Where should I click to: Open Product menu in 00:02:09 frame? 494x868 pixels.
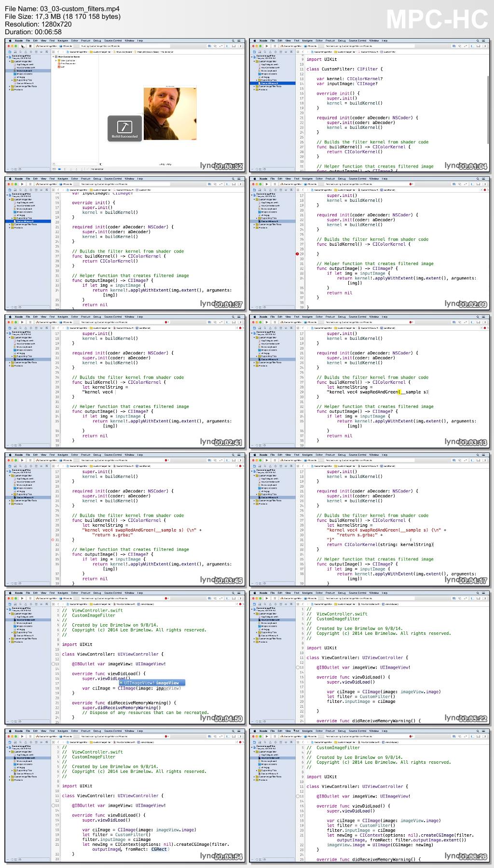(x=330, y=178)
